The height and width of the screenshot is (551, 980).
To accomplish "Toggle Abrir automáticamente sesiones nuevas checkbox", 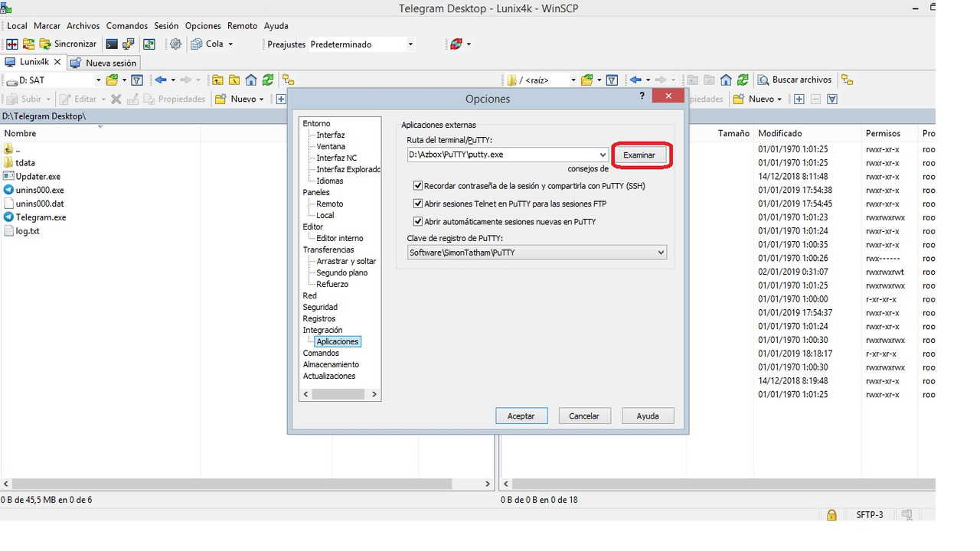I will [x=418, y=221].
